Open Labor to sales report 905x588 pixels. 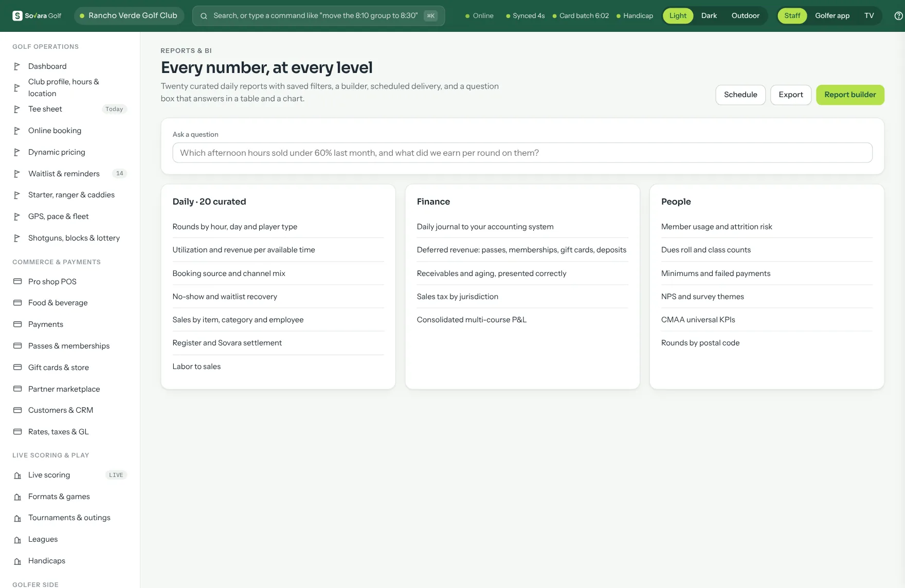pos(278,366)
